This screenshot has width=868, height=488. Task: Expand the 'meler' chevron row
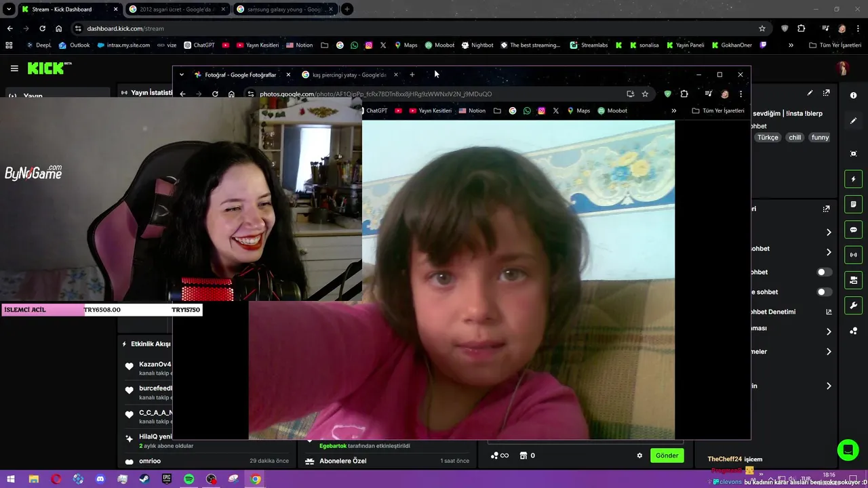(829, 352)
